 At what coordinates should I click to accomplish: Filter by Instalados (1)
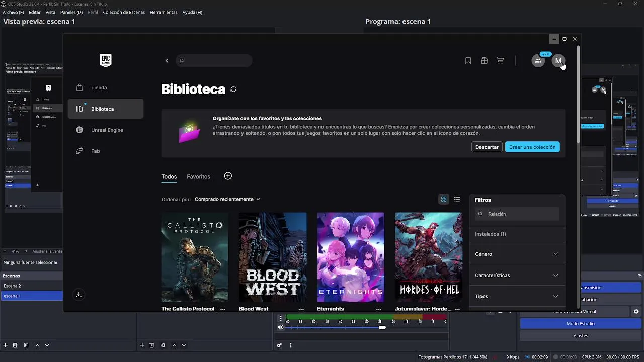coord(491,234)
